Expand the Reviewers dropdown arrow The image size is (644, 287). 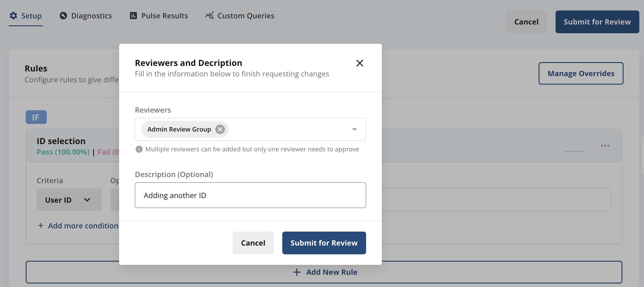click(x=354, y=129)
